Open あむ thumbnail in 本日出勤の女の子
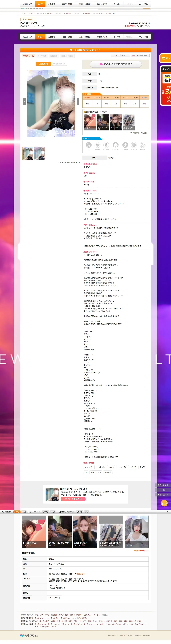171x644 pixels. (103, 122)
